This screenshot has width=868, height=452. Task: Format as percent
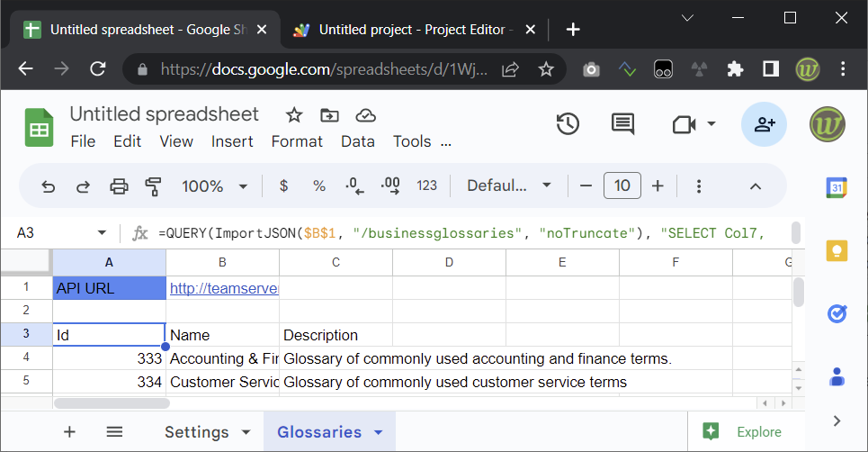(318, 185)
